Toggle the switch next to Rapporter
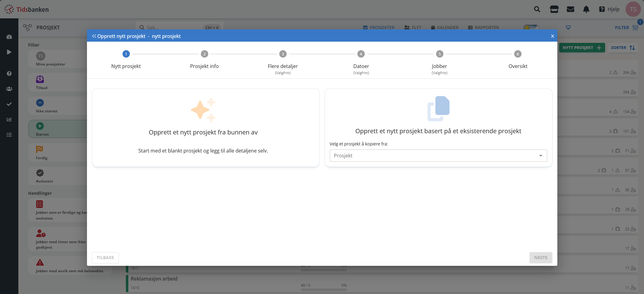 point(531,27)
